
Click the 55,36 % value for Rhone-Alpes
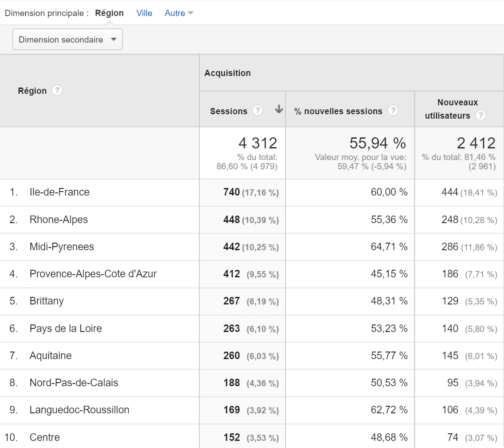pos(389,220)
